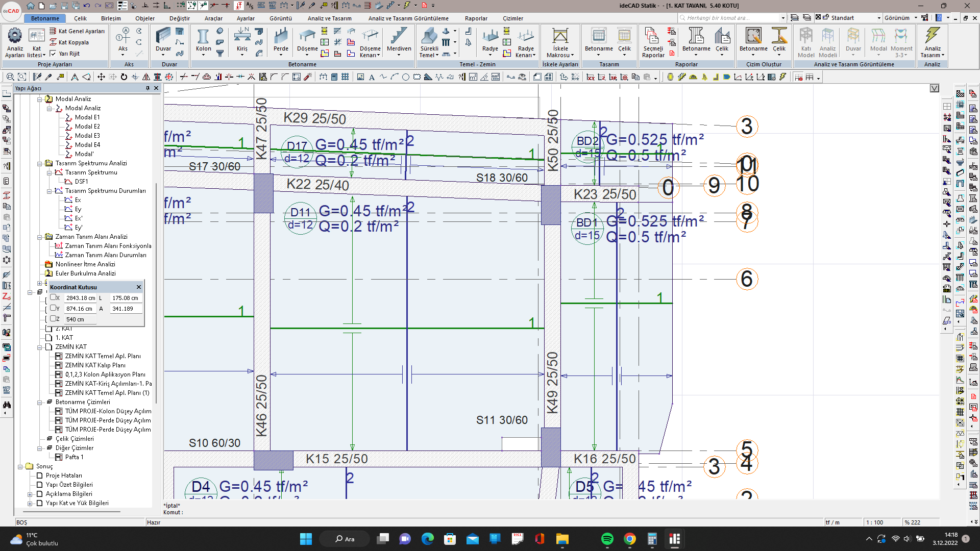The width and height of the screenshot is (980, 551).
Task: Click the L length value field
Action: pos(125,298)
